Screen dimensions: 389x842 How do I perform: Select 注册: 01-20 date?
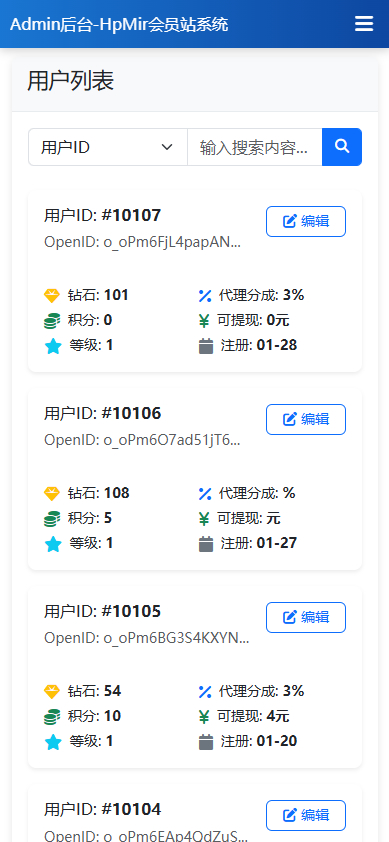258,742
